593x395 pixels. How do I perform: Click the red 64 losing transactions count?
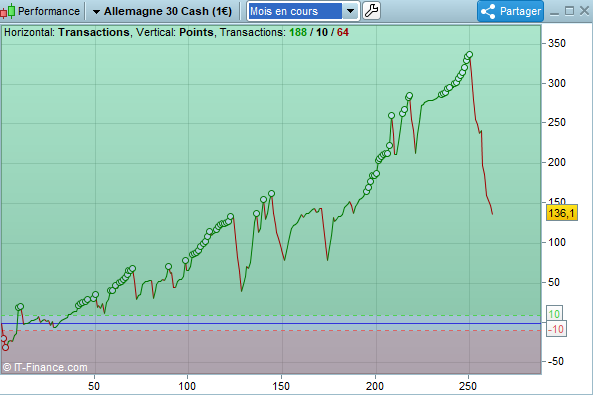coord(343,33)
